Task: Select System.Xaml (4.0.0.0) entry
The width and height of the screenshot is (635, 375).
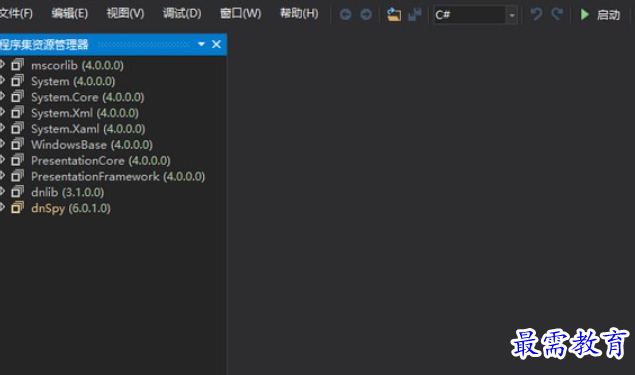Action: (x=88, y=129)
